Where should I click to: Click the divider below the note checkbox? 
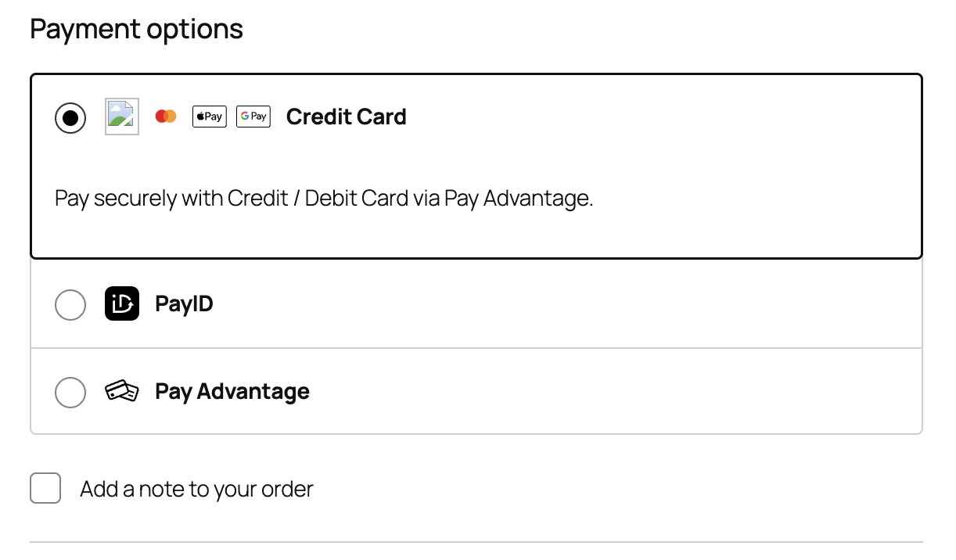pyautogui.click(x=476, y=541)
